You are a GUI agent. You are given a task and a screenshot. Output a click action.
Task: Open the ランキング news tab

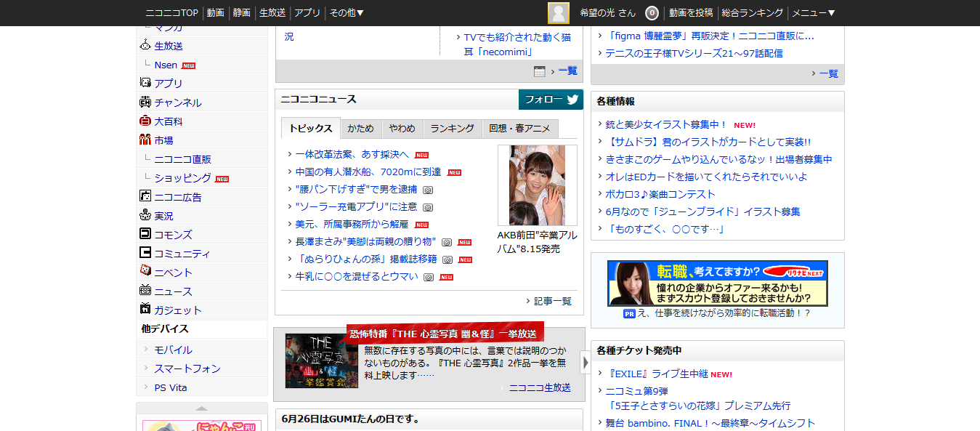pos(453,129)
